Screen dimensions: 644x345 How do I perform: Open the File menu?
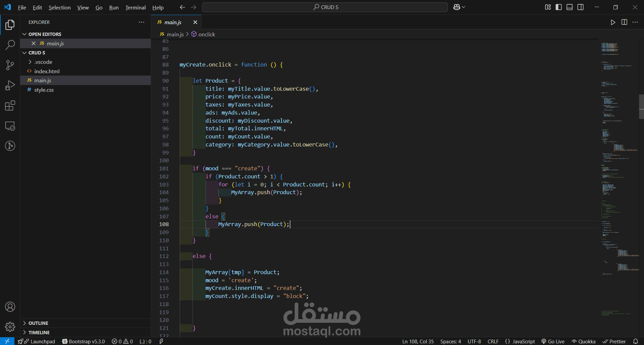(22, 7)
